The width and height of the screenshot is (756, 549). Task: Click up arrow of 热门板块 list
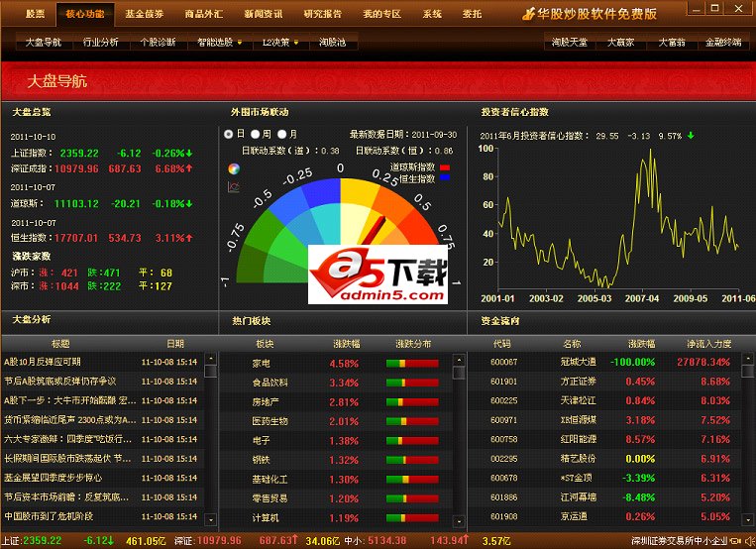[x=459, y=360]
